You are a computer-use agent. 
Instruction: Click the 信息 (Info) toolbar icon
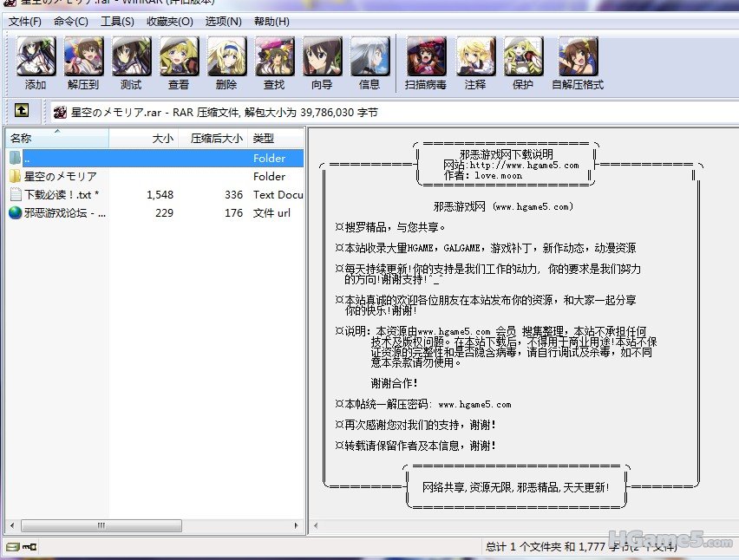tap(369, 62)
